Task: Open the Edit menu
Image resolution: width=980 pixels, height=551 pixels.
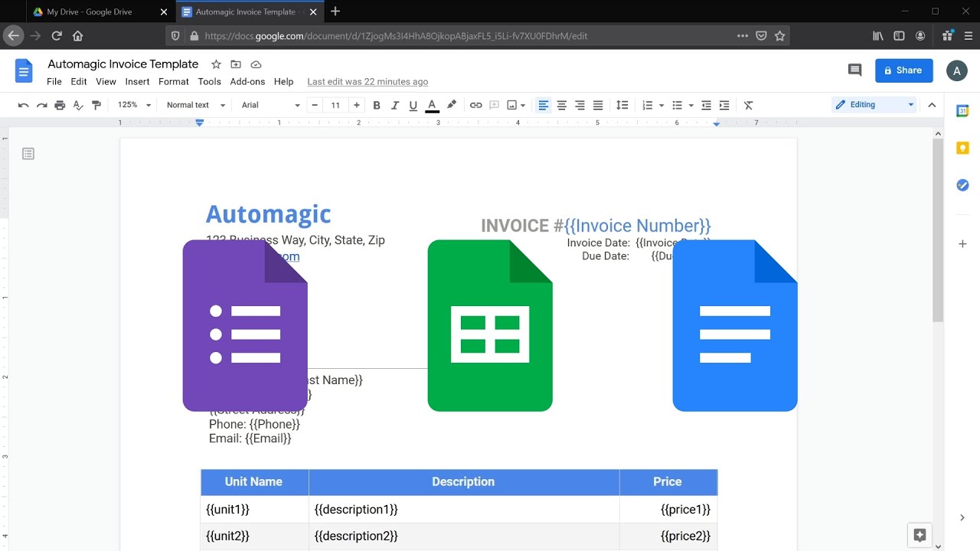Action: 79,82
